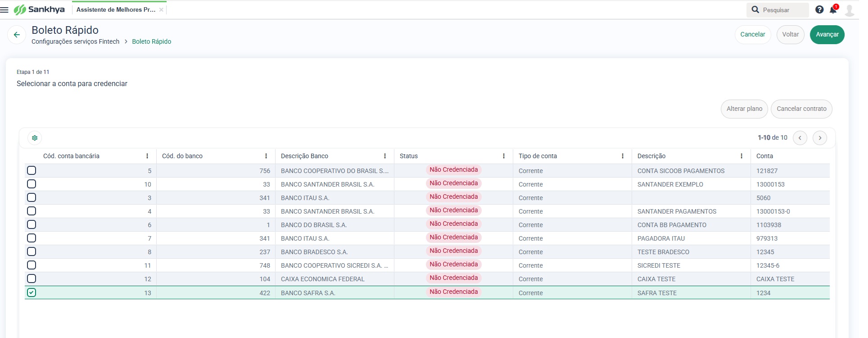Click BANCO DO BRASIL S.A. cell
868x338 pixels.
(335, 225)
